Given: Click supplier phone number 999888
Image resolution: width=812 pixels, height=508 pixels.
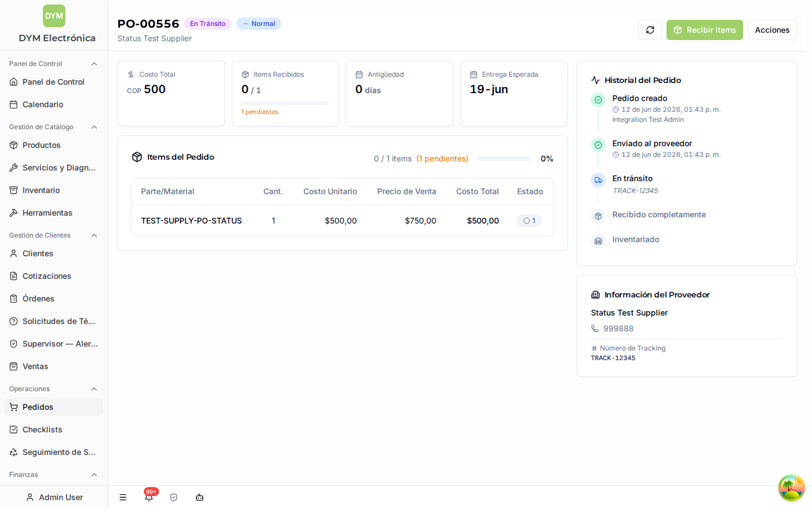Looking at the screenshot, I should pos(619,329).
